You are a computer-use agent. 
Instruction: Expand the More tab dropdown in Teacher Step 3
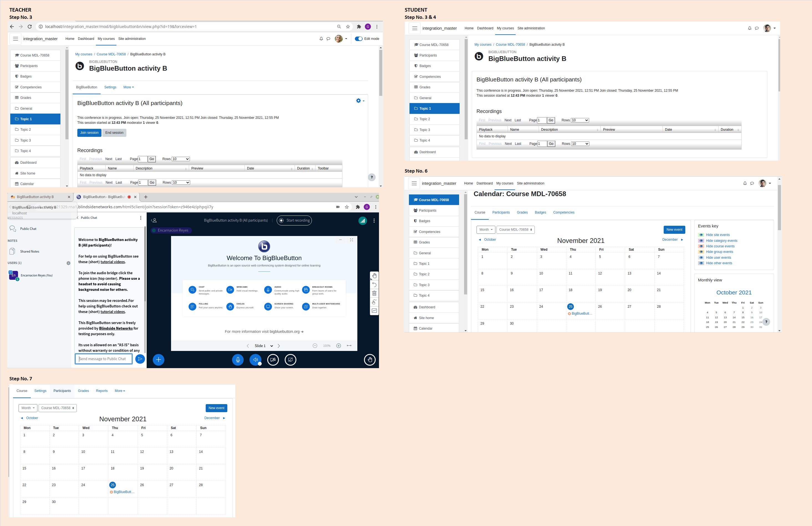129,87
